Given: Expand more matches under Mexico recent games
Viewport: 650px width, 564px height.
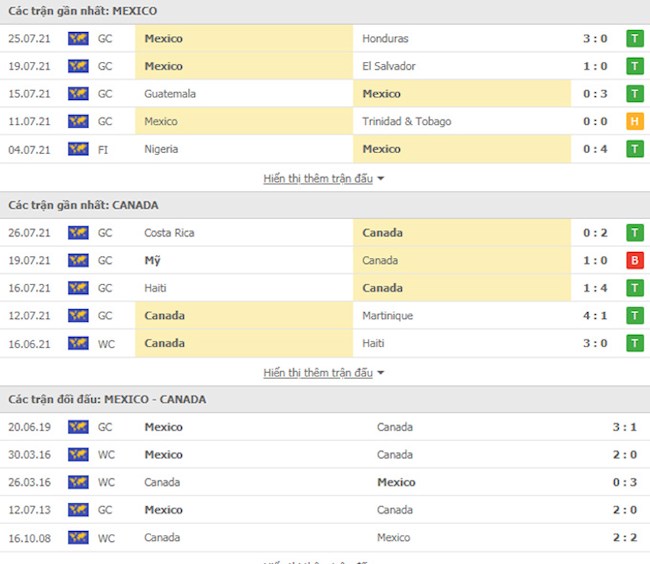Looking at the screenshot, I should coord(324,178).
